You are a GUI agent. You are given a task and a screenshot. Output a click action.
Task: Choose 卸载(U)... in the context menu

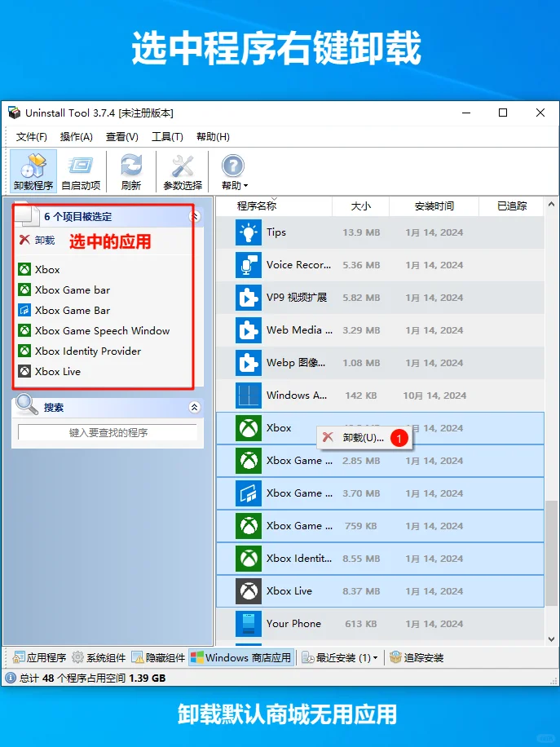[364, 437]
